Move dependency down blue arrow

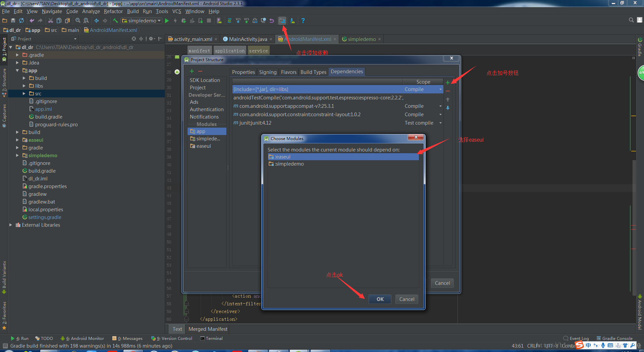[448, 108]
